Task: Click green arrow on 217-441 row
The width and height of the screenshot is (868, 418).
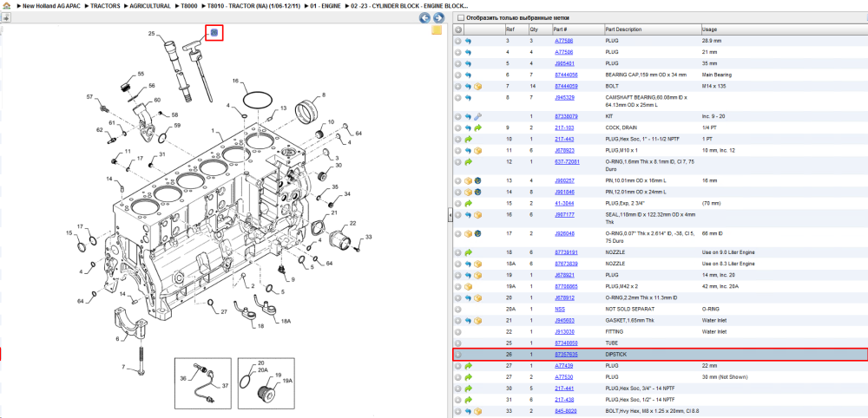Action: coord(468,389)
